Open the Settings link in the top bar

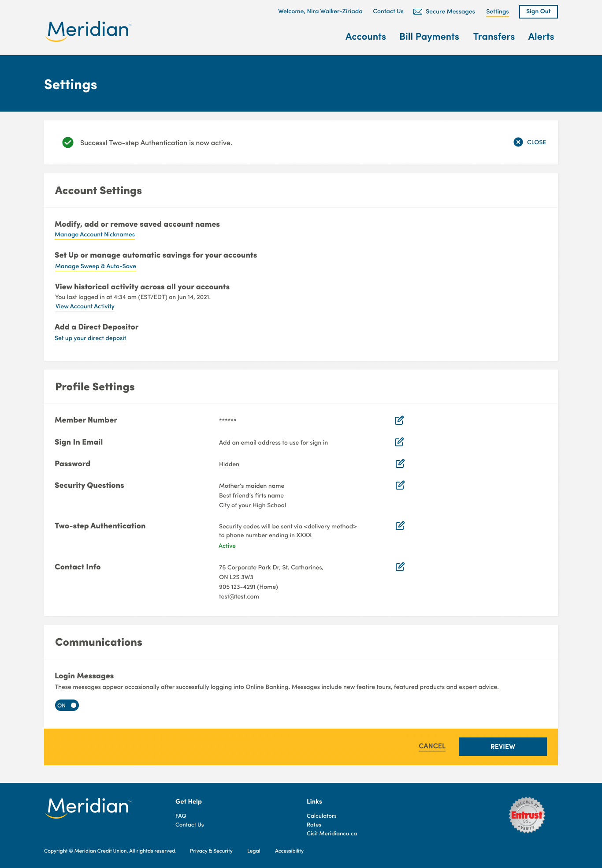[x=498, y=12]
